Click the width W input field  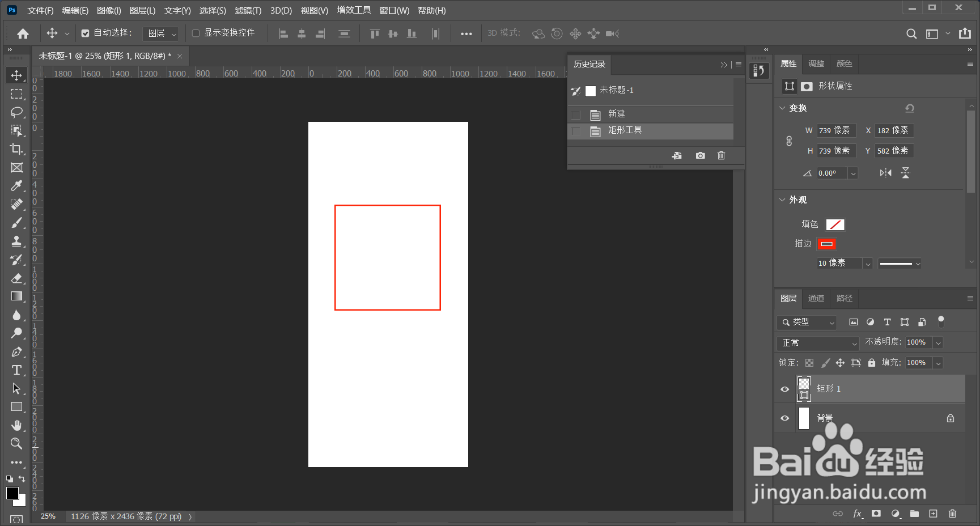tap(836, 130)
